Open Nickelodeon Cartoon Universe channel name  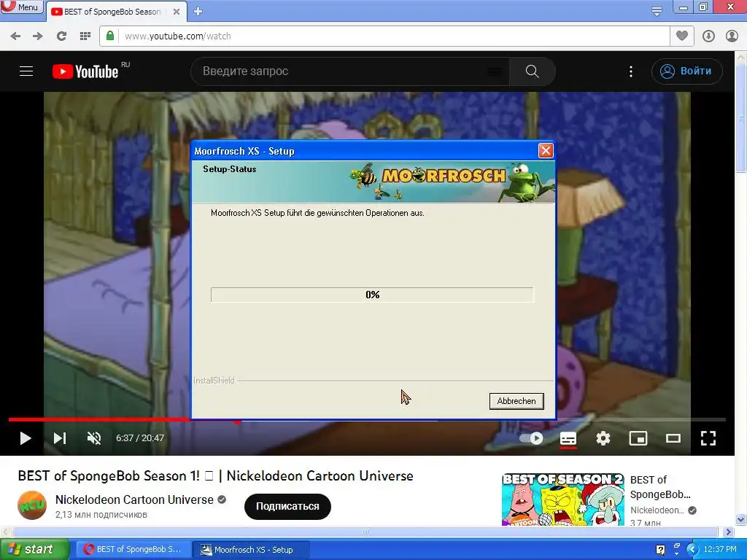click(134, 499)
